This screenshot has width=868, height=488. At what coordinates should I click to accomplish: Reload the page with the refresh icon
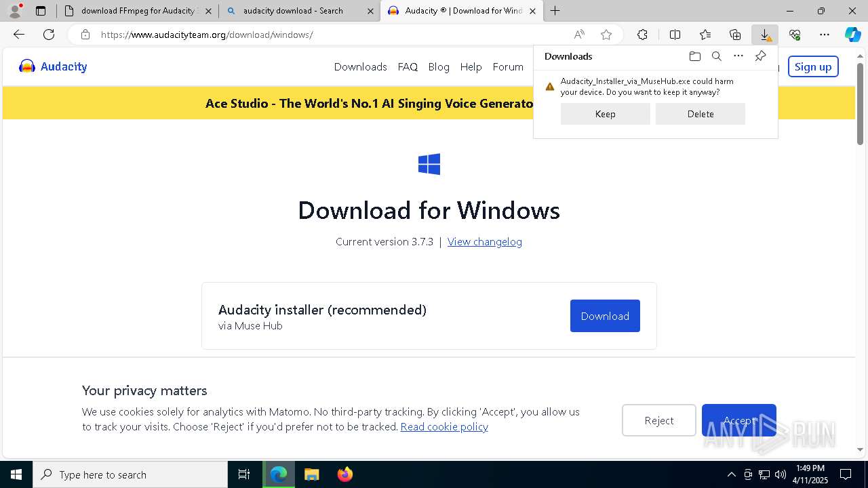49,35
